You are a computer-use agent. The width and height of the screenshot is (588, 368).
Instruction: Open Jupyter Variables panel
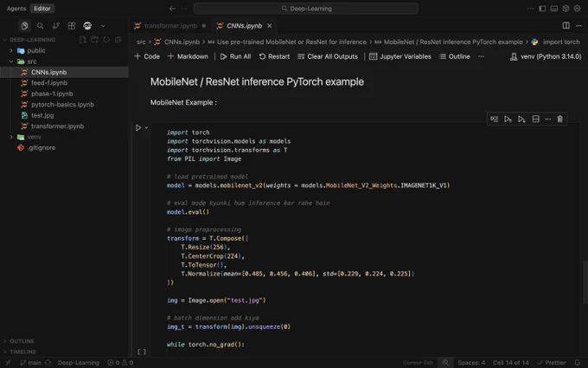tap(400, 56)
